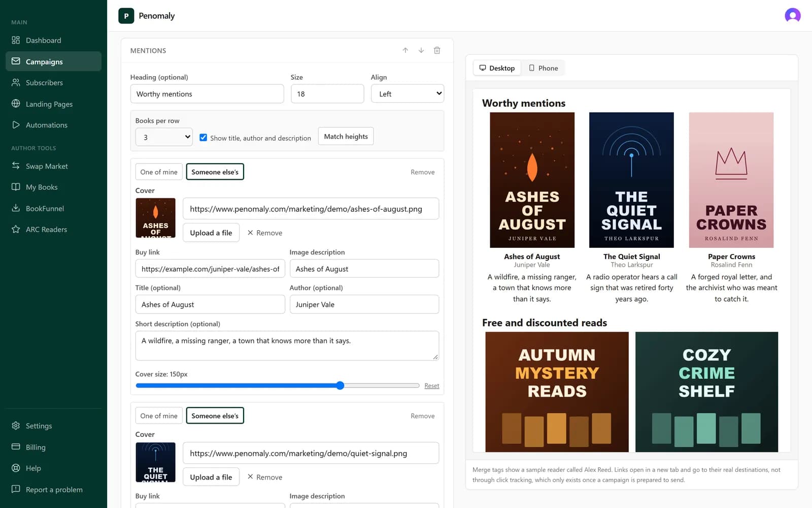Toggle Show title, author and description checkbox
This screenshot has height=508, width=812.
(203, 137)
